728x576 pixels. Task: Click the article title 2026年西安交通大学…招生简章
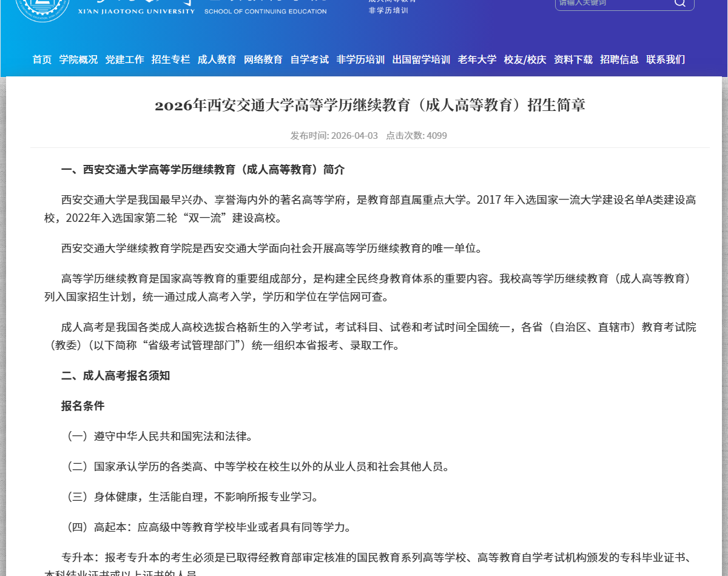coord(370,105)
